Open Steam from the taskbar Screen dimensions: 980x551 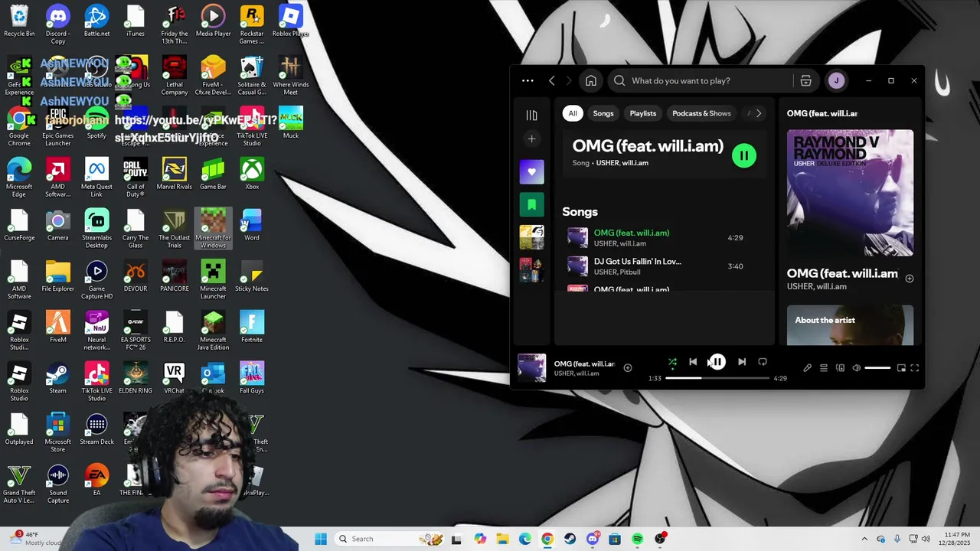(570, 539)
